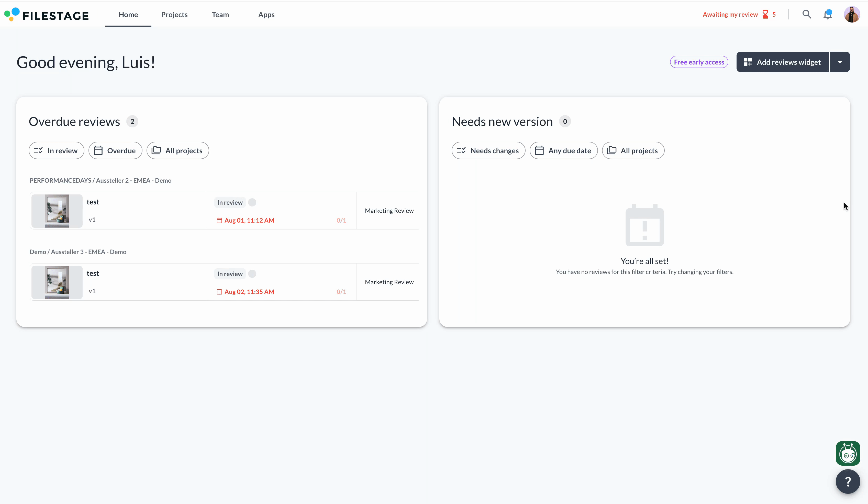The width and height of the screenshot is (868, 504).
Task: Switch to the Projects tab
Action: click(174, 15)
